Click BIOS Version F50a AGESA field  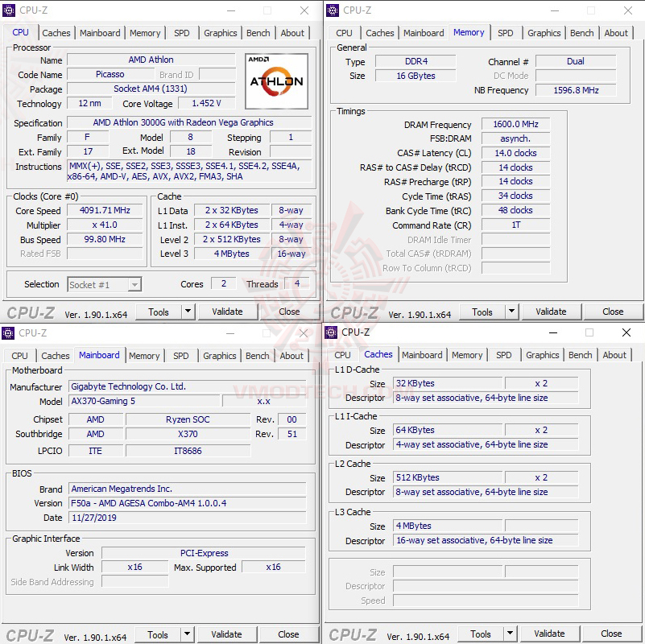pos(188,503)
